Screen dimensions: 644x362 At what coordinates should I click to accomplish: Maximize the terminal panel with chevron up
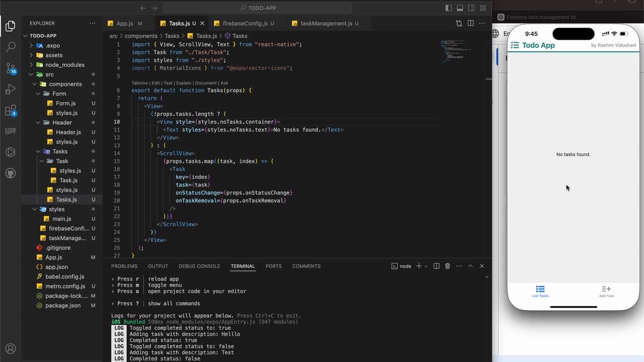tap(470, 266)
